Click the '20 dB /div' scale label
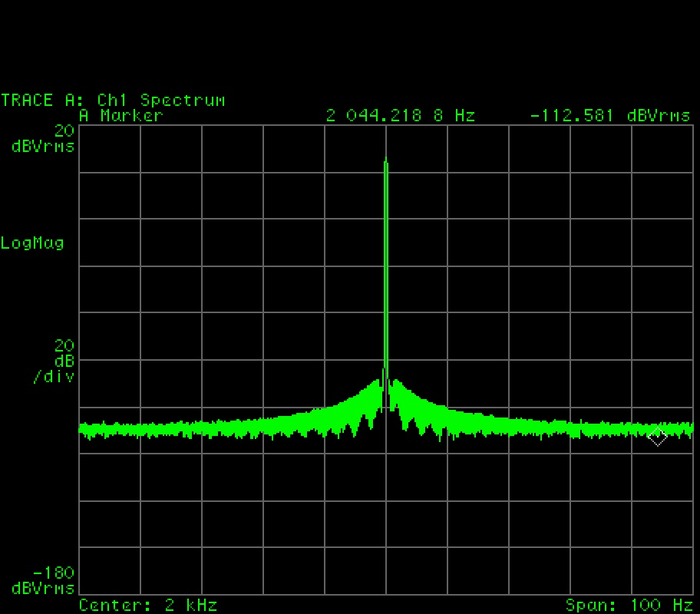Image resolution: width=700 pixels, height=614 pixels. pos(54,361)
